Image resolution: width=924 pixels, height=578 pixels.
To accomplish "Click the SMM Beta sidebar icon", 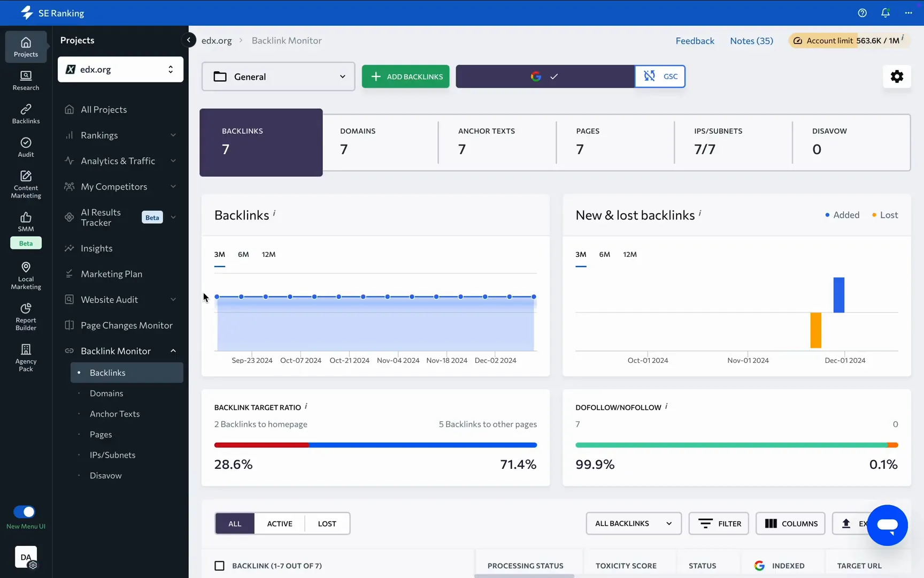I will click(25, 222).
